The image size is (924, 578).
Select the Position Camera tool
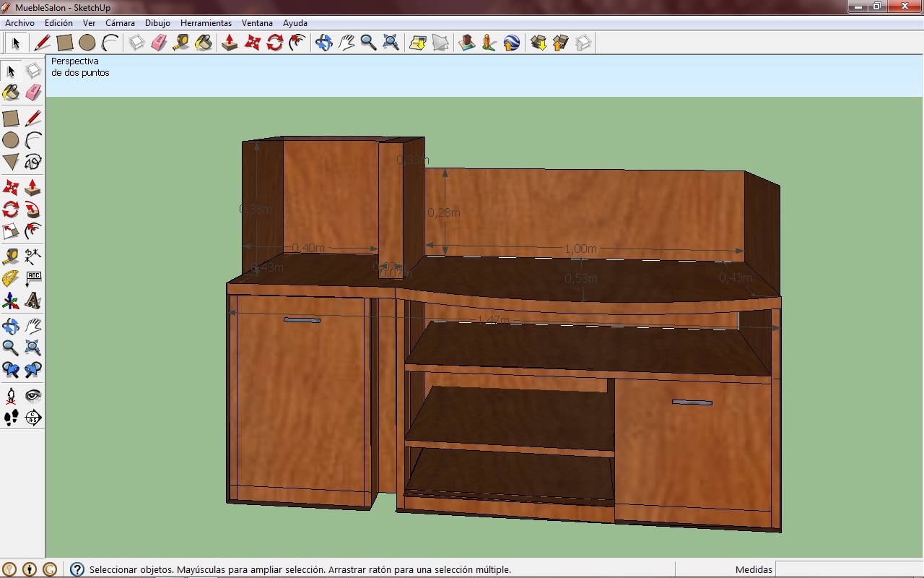[x=11, y=395]
